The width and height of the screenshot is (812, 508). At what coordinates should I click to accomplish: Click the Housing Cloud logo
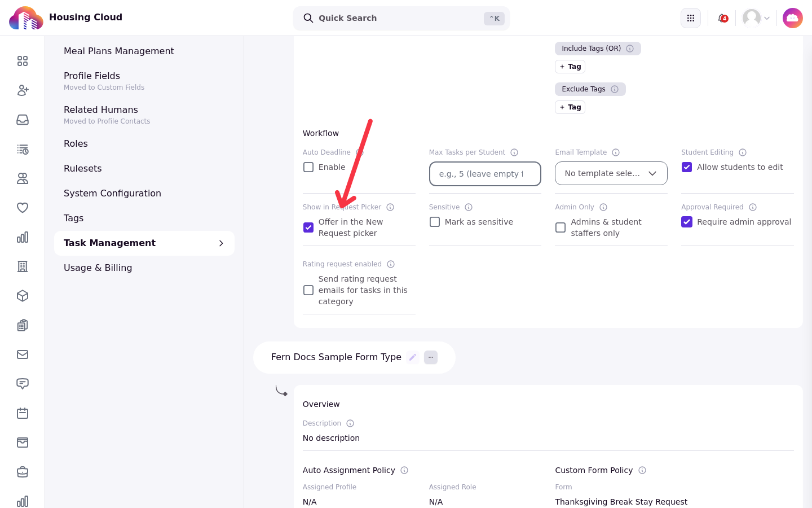click(x=26, y=18)
